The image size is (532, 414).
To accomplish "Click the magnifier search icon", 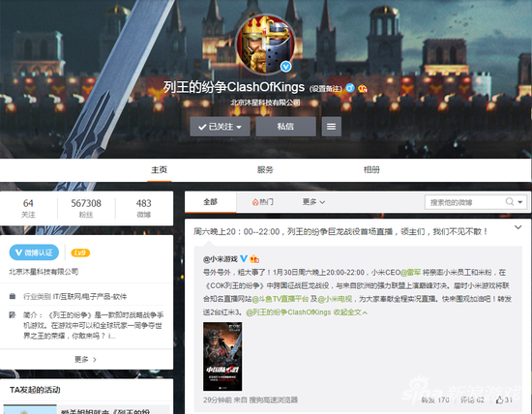I will tap(509, 202).
